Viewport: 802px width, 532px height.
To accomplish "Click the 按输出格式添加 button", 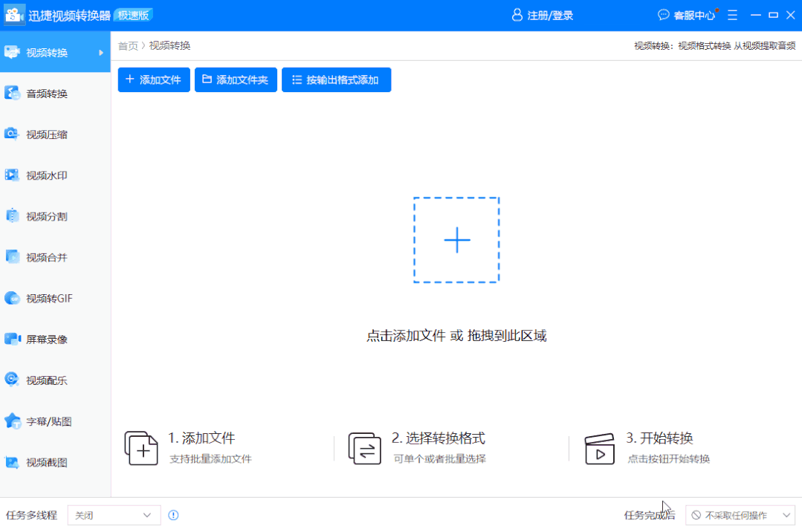I will tap(336, 80).
